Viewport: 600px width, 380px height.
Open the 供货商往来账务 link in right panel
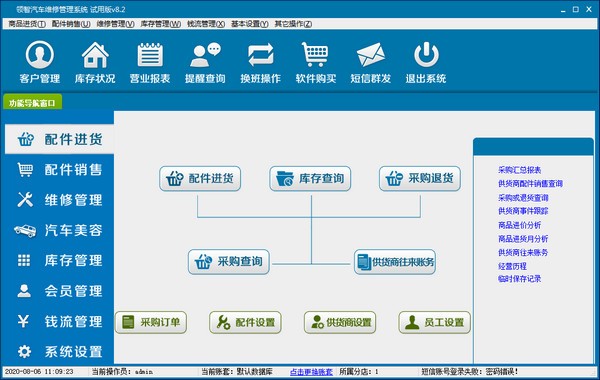(x=523, y=253)
